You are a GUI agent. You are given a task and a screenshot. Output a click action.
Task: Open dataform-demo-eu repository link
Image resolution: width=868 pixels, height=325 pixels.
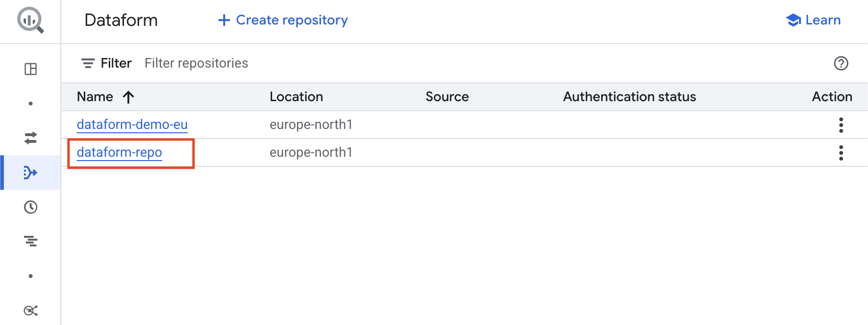click(132, 125)
